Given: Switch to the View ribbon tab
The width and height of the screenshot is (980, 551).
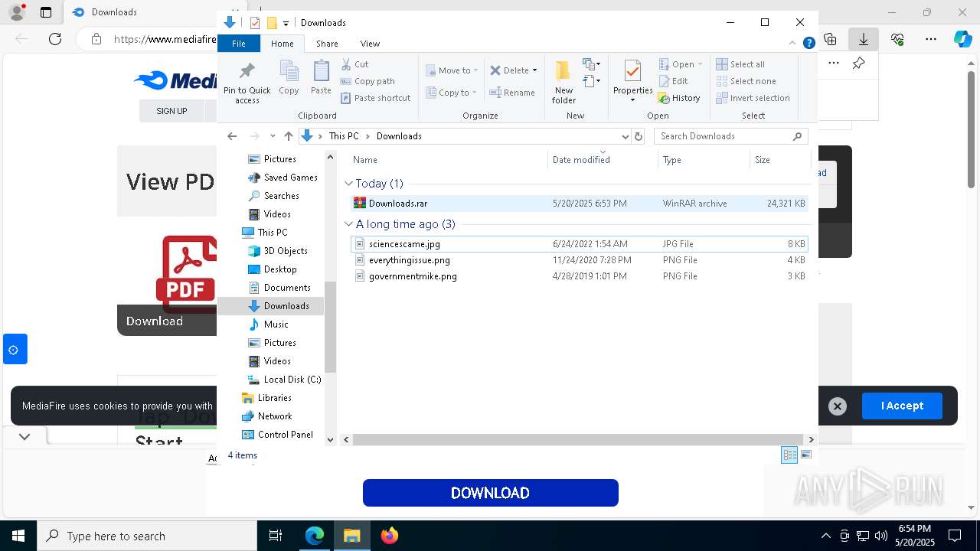Looking at the screenshot, I should click(370, 44).
